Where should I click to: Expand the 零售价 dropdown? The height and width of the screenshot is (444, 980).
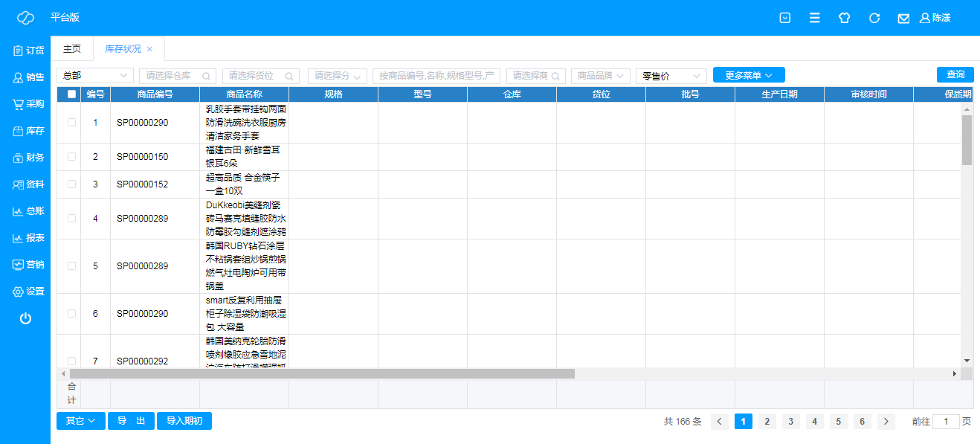click(x=671, y=76)
